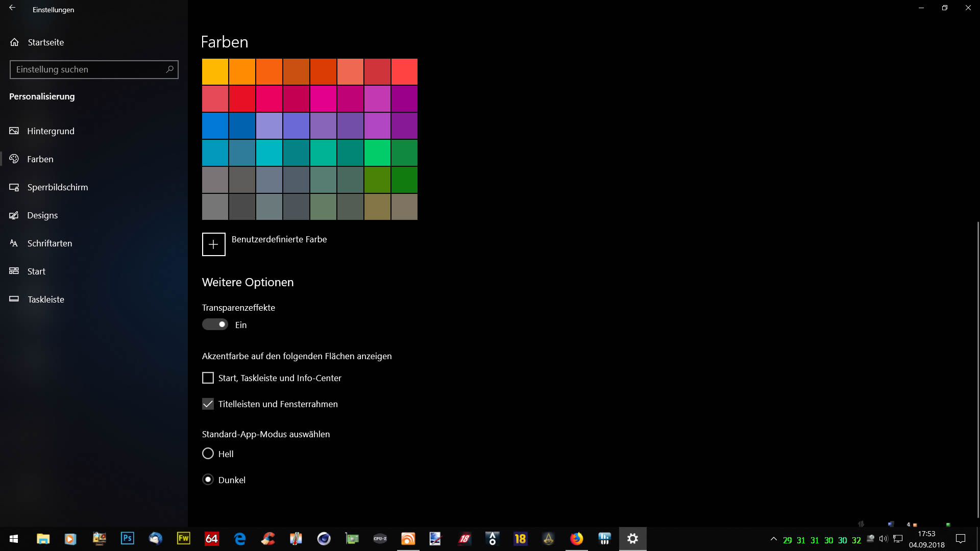Select Hell app mode

click(x=208, y=454)
